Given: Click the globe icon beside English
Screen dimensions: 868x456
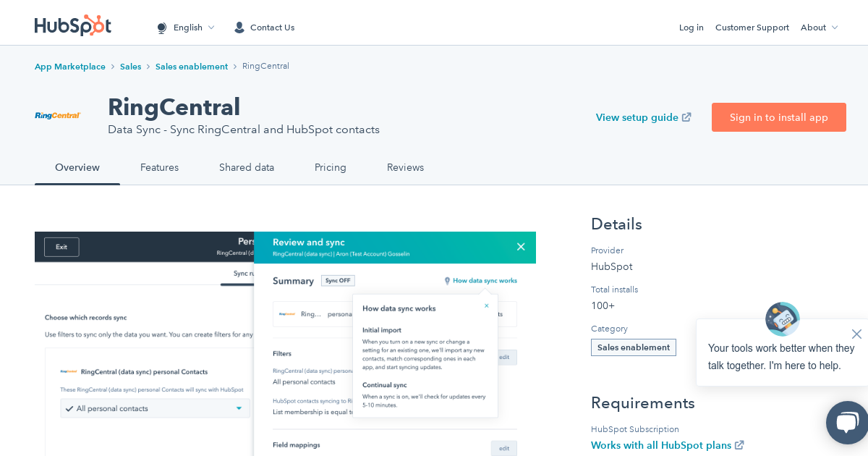Looking at the screenshot, I should (x=162, y=28).
